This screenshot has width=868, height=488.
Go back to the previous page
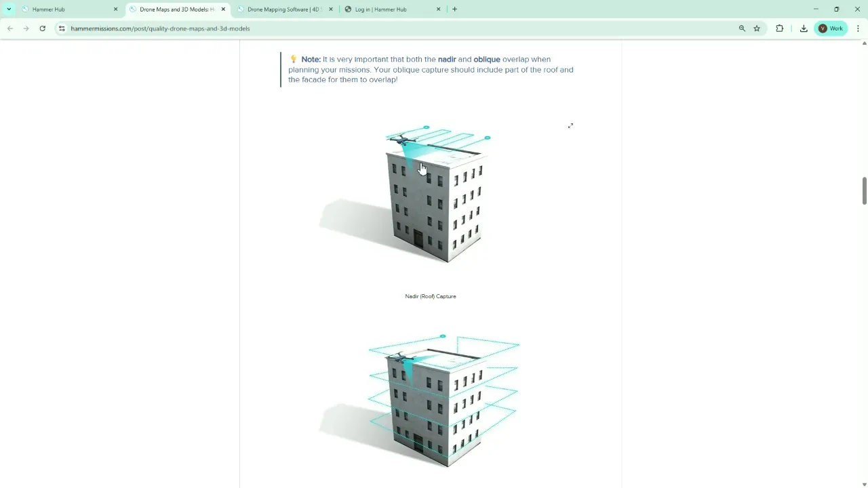click(10, 28)
